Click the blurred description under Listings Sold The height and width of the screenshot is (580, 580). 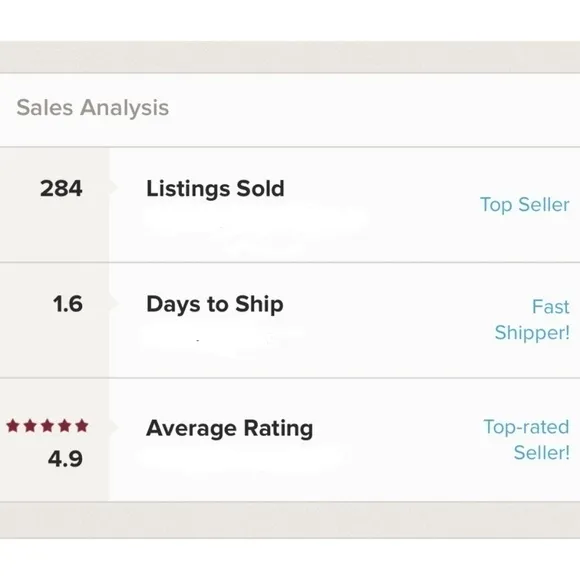point(255,227)
